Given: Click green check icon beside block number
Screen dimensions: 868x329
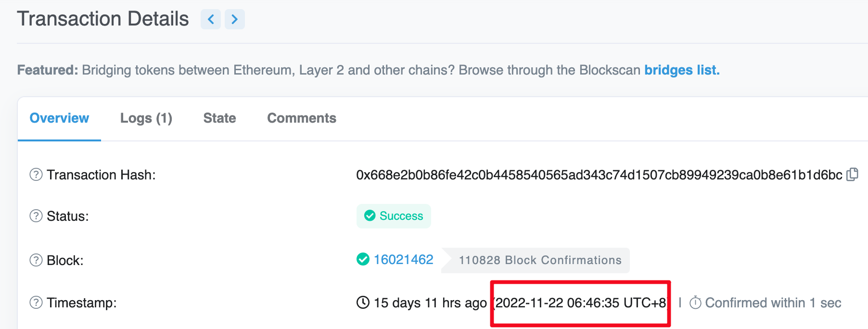Looking at the screenshot, I should [x=363, y=260].
